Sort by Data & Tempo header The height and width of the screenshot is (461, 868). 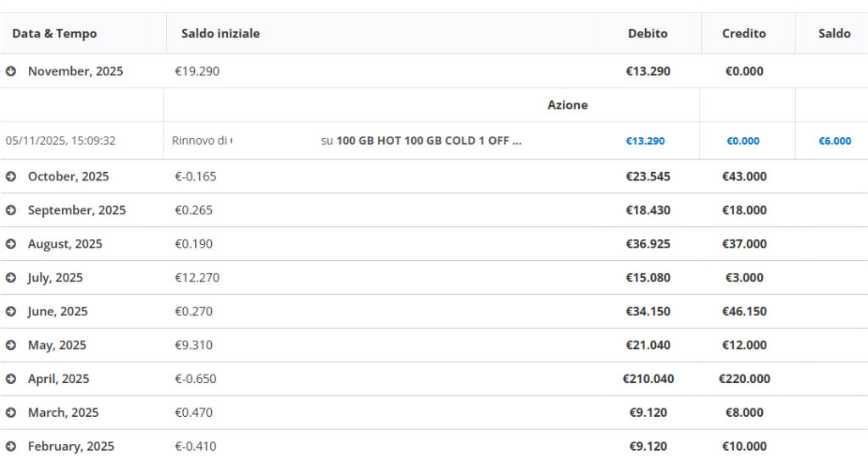pos(54,34)
